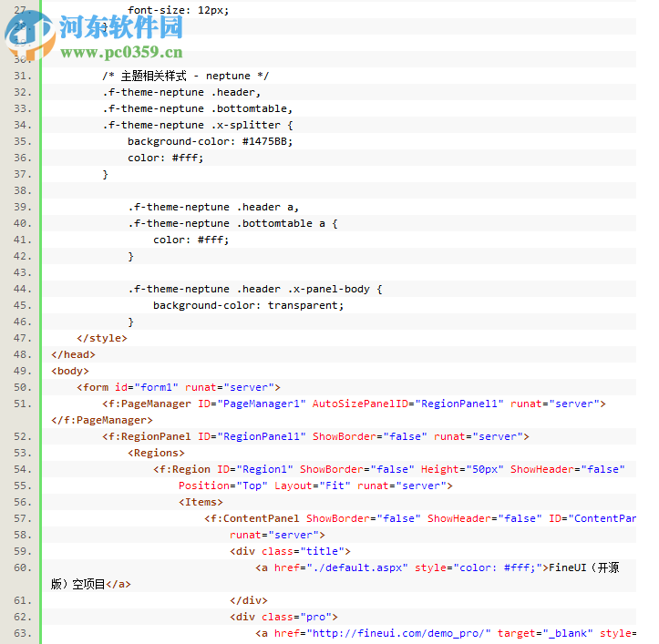Click the '<Regions>' tag
This screenshot has height=644, width=659.
click(x=157, y=453)
